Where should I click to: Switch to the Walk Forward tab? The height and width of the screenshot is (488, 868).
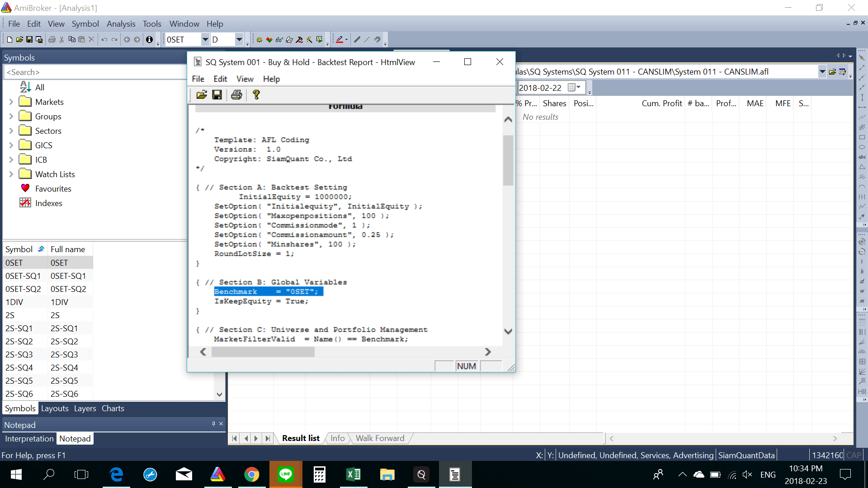pos(380,438)
